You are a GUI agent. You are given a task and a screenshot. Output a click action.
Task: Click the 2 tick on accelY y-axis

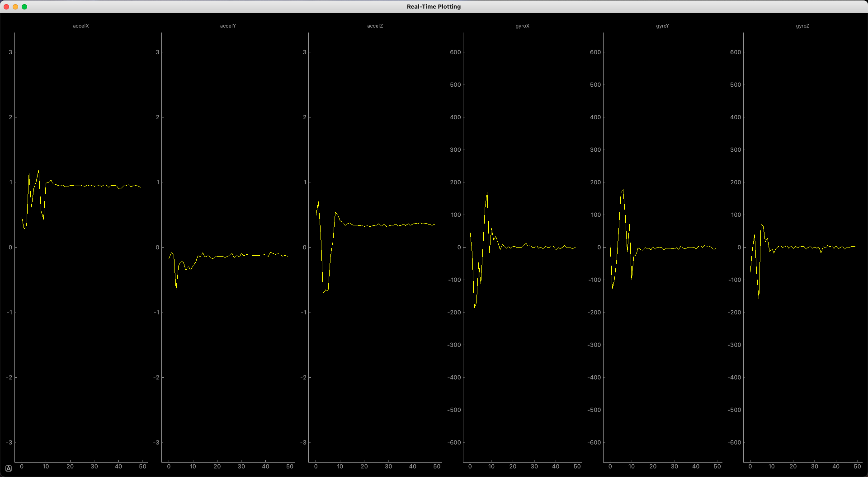point(157,117)
